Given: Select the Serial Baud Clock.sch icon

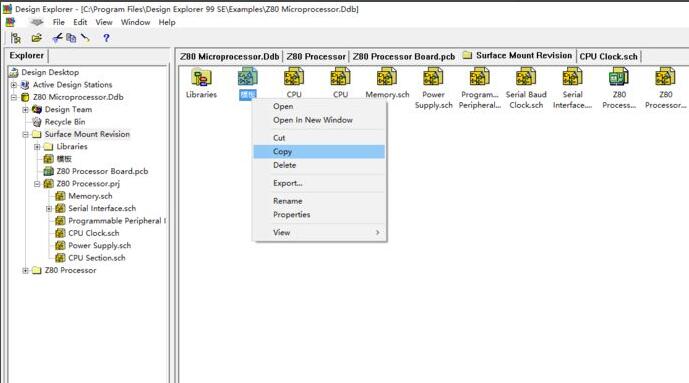Looking at the screenshot, I should tap(526, 77).
